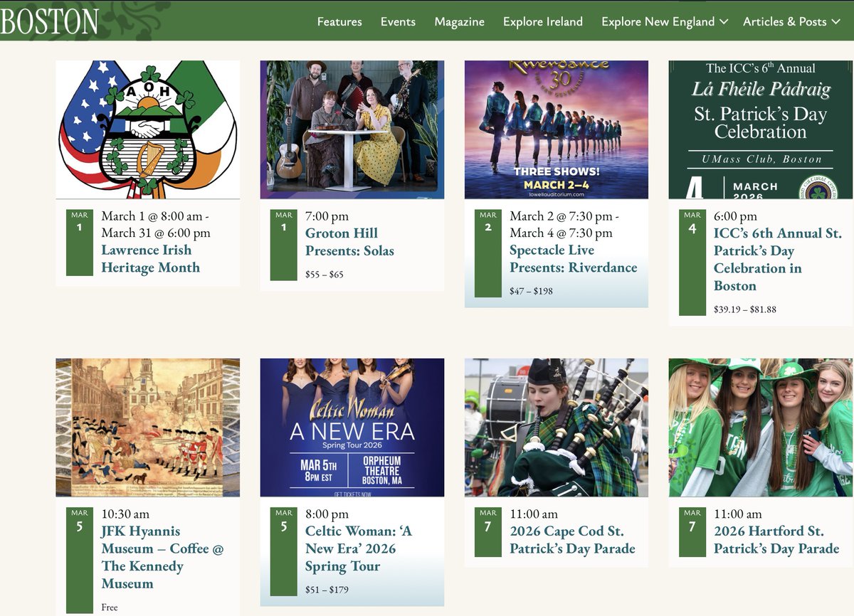Viewport: 854px width, 616px height.
Task: Click '6:00 pm' time on ICC card
Action: (x=735, y=216)
